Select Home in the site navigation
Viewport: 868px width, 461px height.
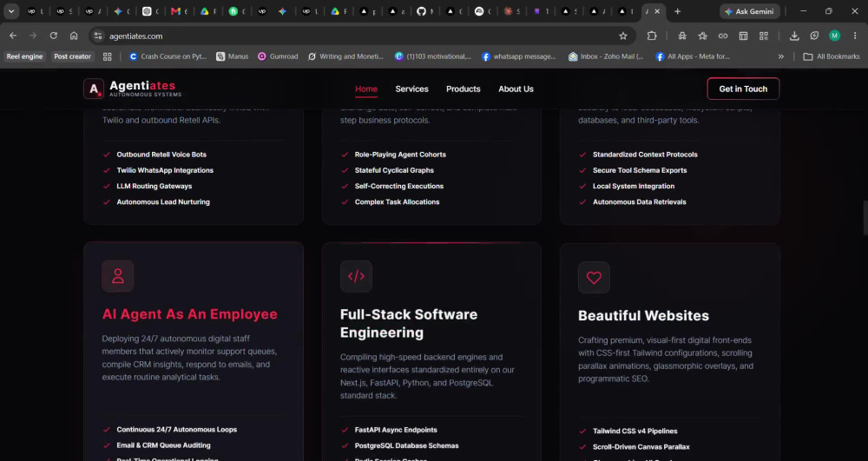click(366, 89)
